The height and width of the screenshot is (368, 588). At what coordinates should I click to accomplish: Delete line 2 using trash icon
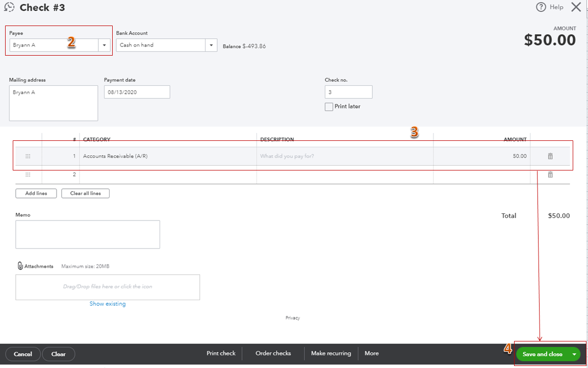click(550, 175)
